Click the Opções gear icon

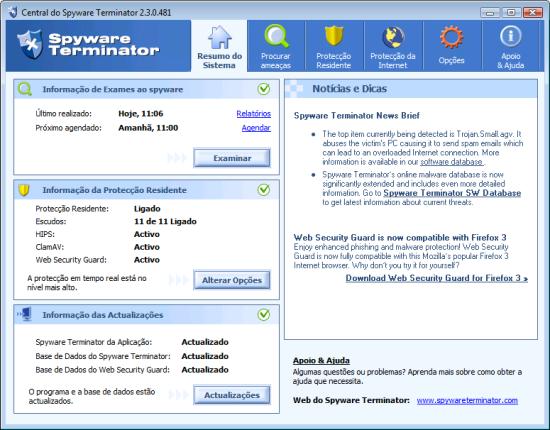click(451, 37)
